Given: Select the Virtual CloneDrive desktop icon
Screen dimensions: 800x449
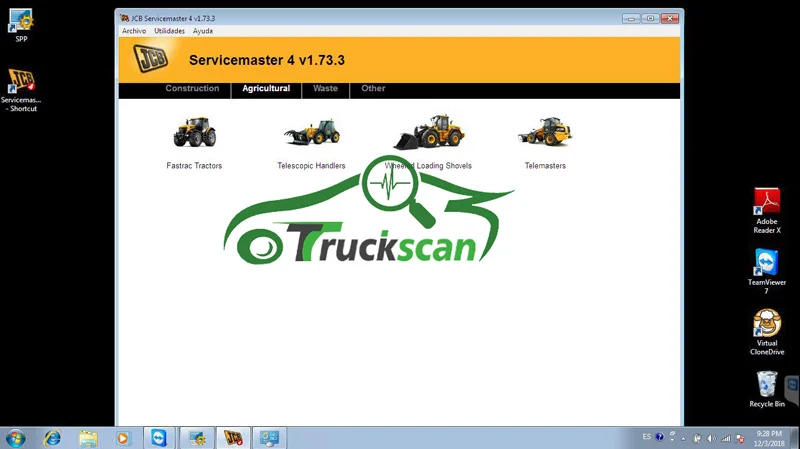Looking at the screenshot, I should (767, 332).
